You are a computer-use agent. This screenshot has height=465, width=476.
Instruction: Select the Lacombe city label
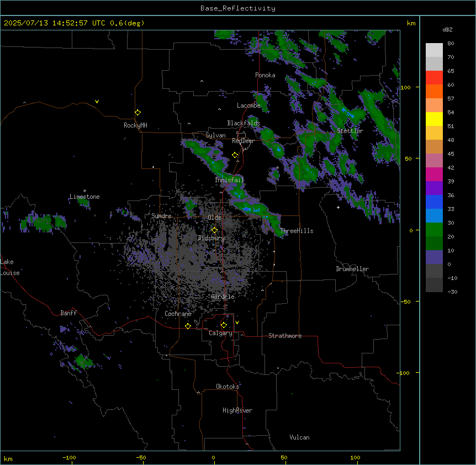pyautogui.click(x=248, y=105)
